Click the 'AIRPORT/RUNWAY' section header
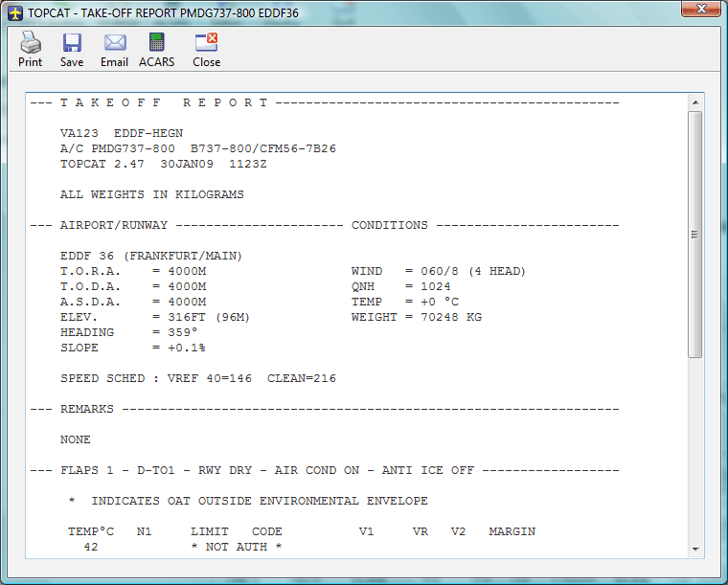 pyautogui.click(x=114, y=225)
